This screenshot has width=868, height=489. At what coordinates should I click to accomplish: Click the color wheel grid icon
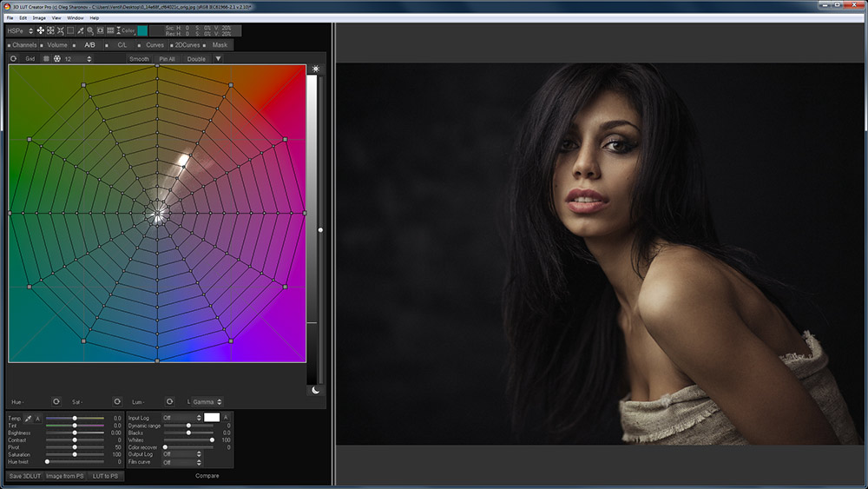(x=57, y=59)
